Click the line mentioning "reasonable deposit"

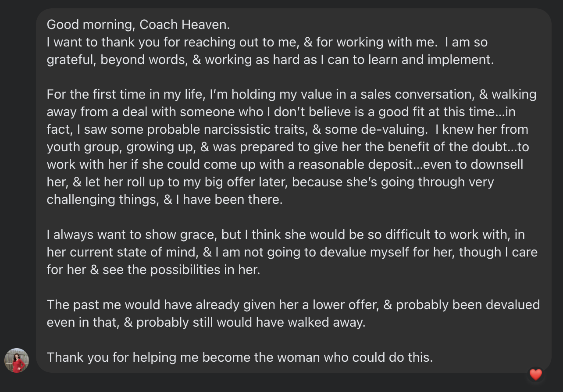tap(285, 164)
